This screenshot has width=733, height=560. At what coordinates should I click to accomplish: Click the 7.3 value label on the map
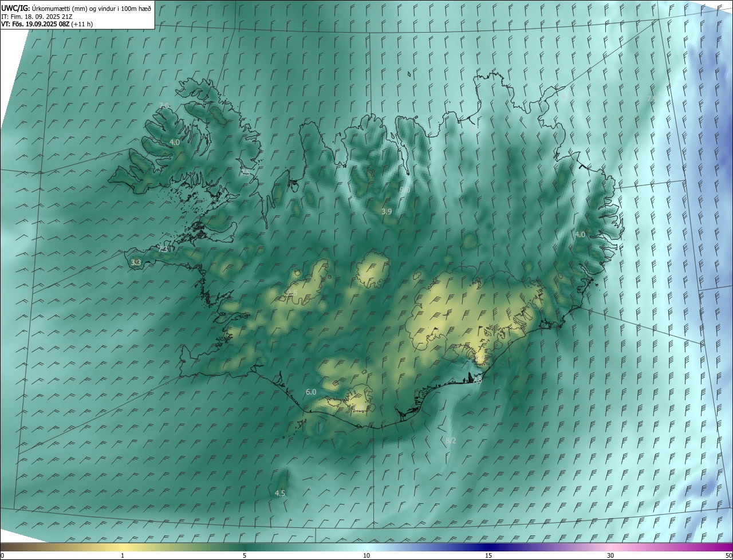point(163,250)
